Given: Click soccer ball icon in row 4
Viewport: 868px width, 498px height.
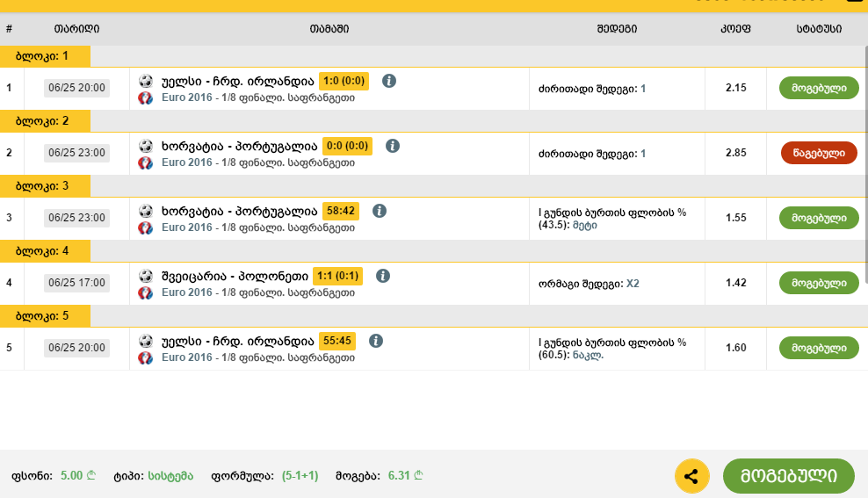Looking at the screenshot, I should 146,276.
